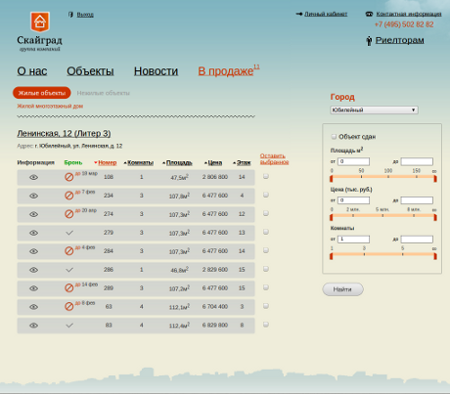
Task: Open the Контактная информация link
Action: pyautogui.click(x=409, y=14)
